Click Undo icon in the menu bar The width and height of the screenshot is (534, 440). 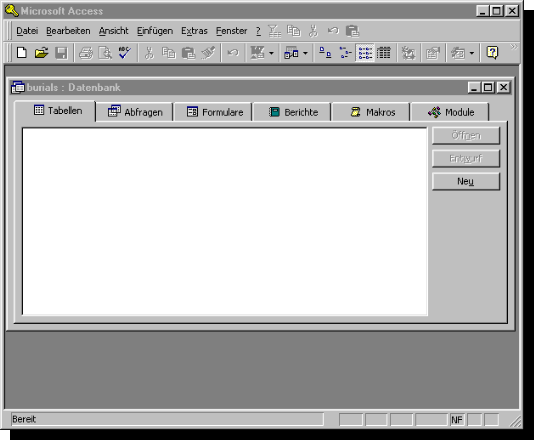pos(333,31)
